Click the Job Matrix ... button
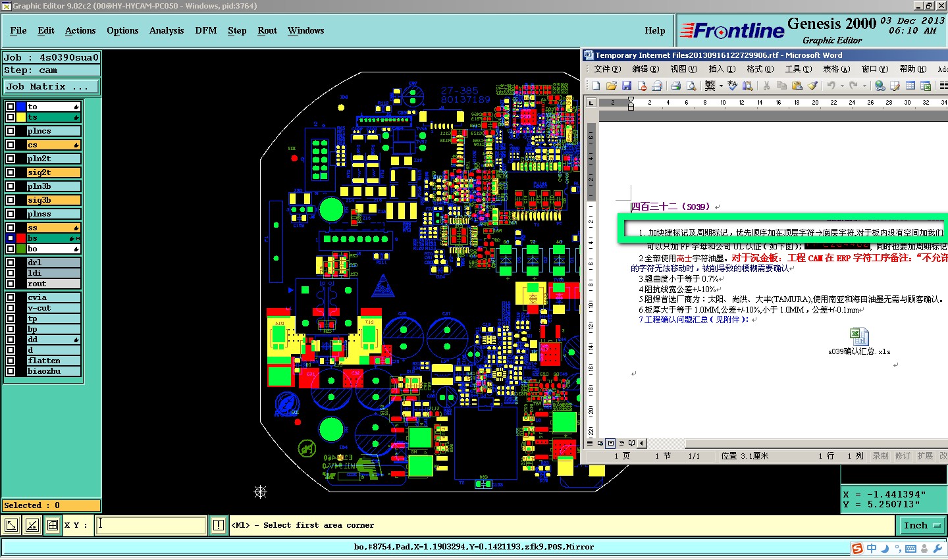The width and height of the screenshot is (948, 560). click(x=51, y=86)
